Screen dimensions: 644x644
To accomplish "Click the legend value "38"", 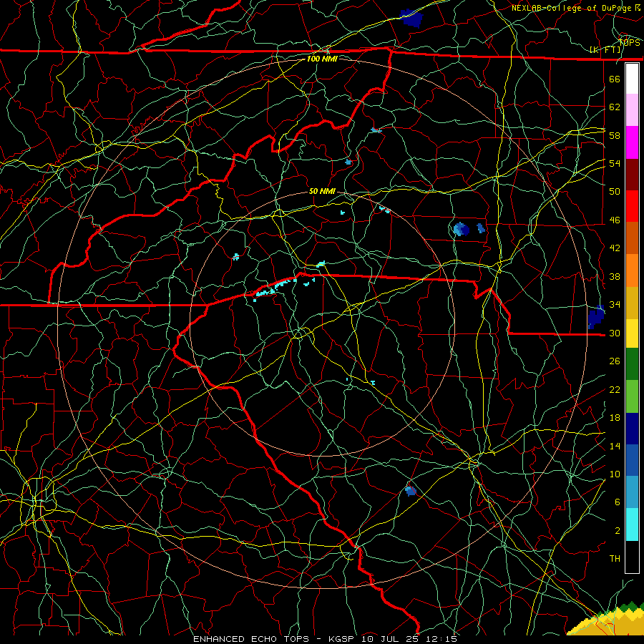I will tap(615, 277).
